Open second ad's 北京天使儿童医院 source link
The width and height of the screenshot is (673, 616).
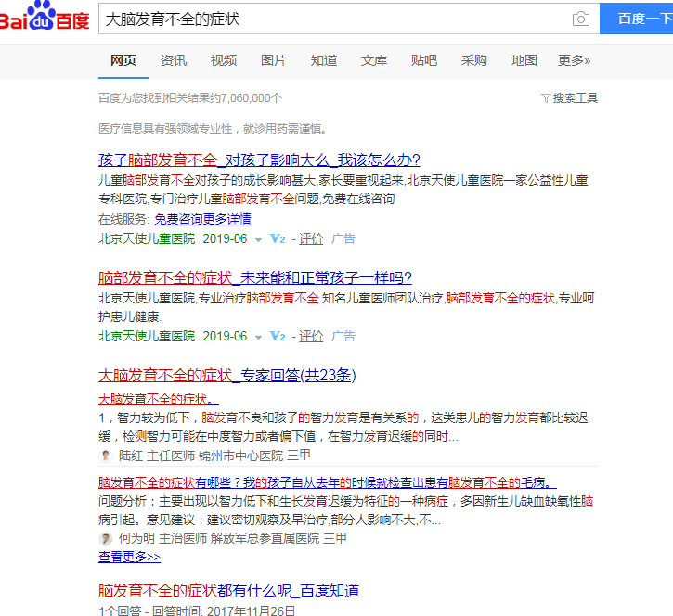click(x=147, y=336)
